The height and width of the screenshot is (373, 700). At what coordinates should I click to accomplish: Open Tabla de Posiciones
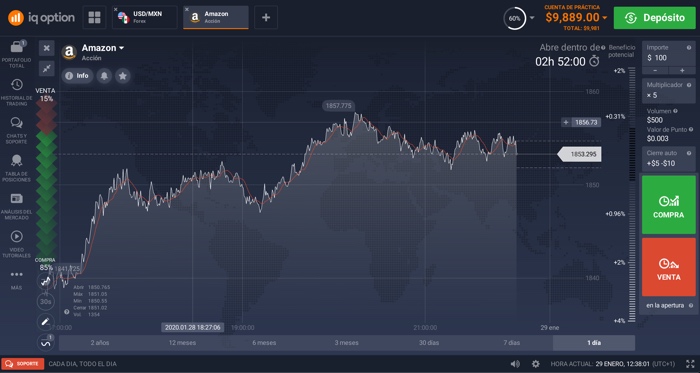(x=17, y=168)
